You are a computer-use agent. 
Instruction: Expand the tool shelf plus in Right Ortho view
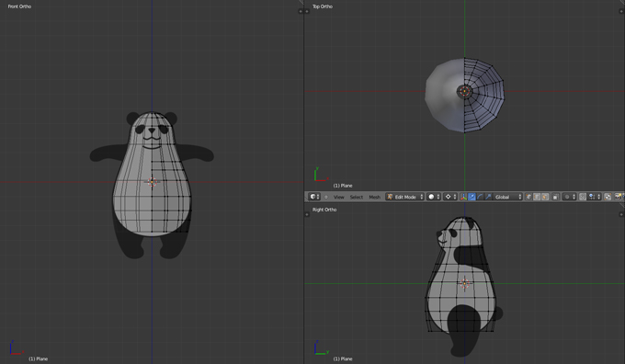(x=307, y=214)
